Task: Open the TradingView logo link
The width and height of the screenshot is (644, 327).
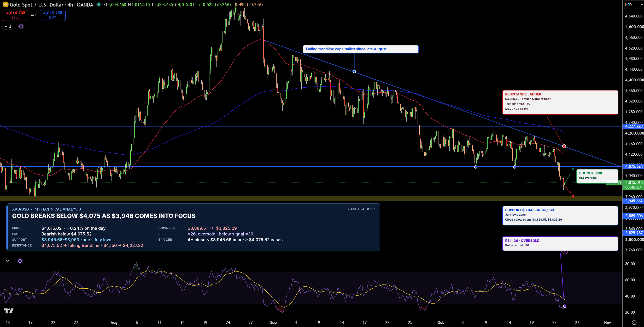Action: click(x=8, y=311)
